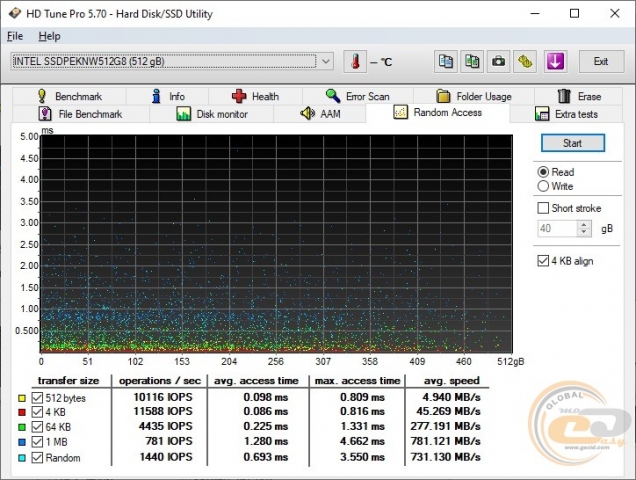This screenshot has width=636, height=480.
Task: Click the Exit button
Action: point(601,62)
